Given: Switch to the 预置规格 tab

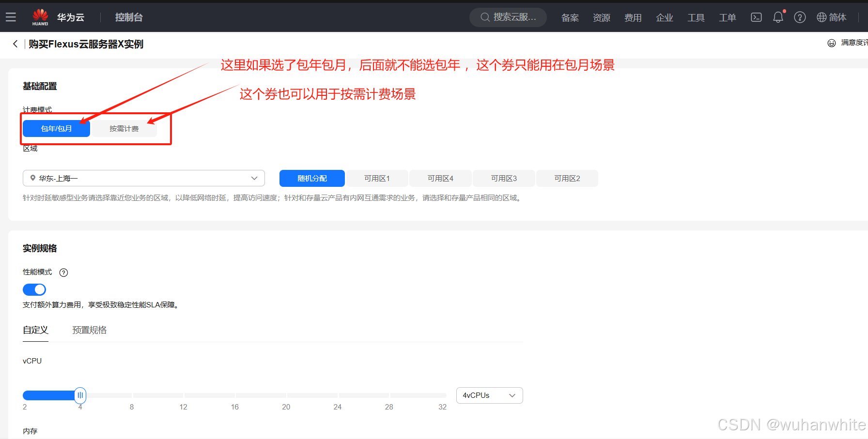Looking at the screenshot, I should tap(89, 330).
